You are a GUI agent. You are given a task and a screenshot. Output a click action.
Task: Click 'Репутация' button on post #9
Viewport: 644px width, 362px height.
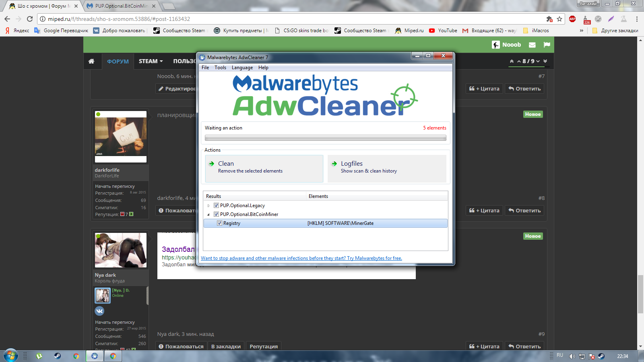pos(264,346)
